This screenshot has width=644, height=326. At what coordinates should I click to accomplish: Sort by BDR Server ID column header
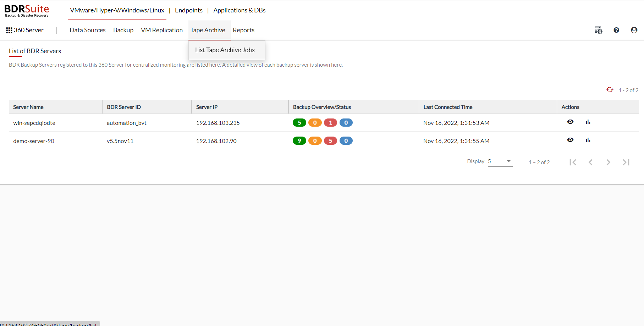(x=124, y=107)
